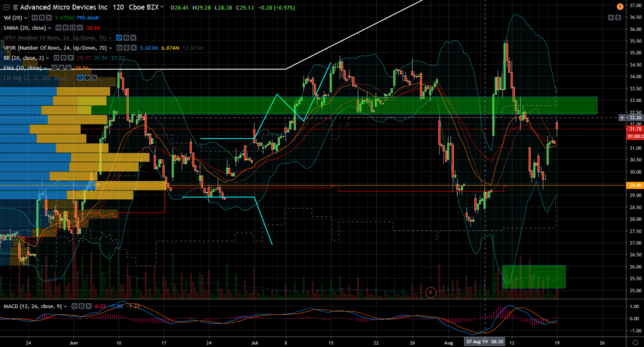Open the Cboe BZX symbol dropdown chevron
The width and height of the screenshot is (644, 347).
tap(162, 7)
